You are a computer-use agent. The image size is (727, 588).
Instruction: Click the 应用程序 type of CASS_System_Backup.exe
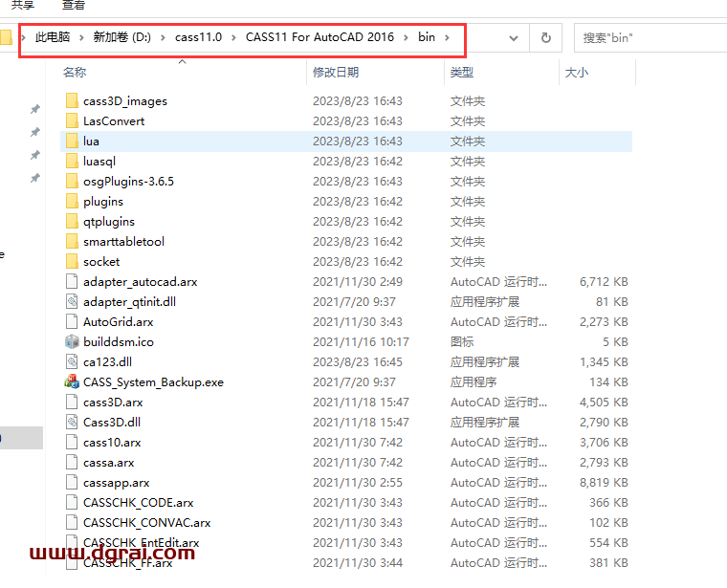474,382
